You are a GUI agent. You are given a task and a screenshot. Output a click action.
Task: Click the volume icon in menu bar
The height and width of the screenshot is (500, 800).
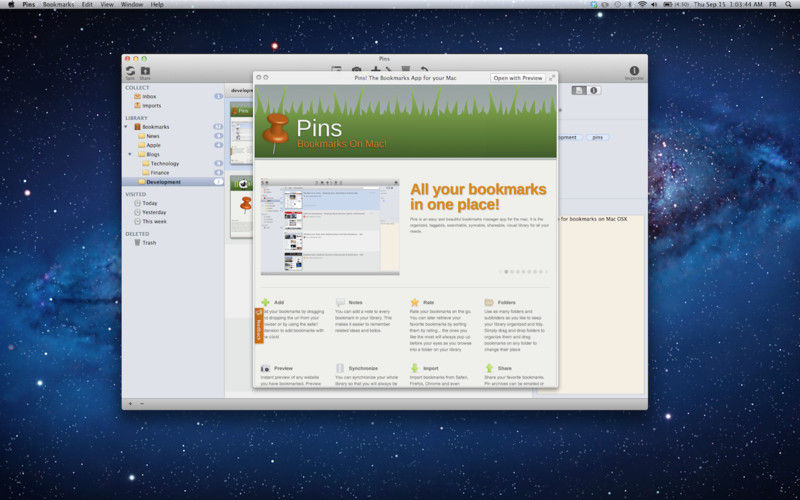click(654, 4)
